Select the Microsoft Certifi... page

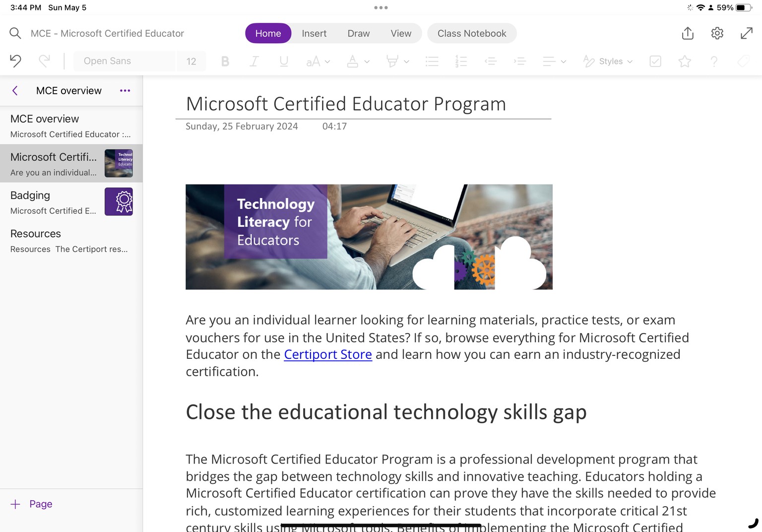tap(71, 163)
